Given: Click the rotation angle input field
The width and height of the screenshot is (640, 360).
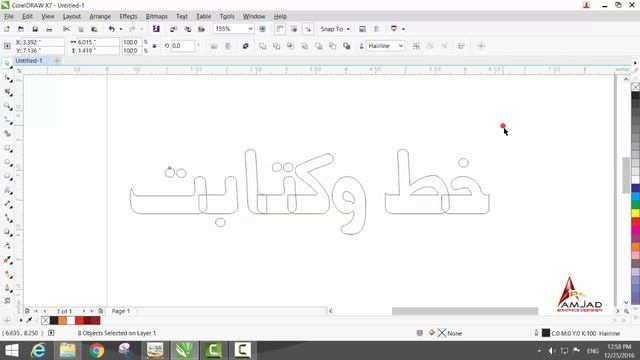Looking at the screenshot, I should point(182,46).
